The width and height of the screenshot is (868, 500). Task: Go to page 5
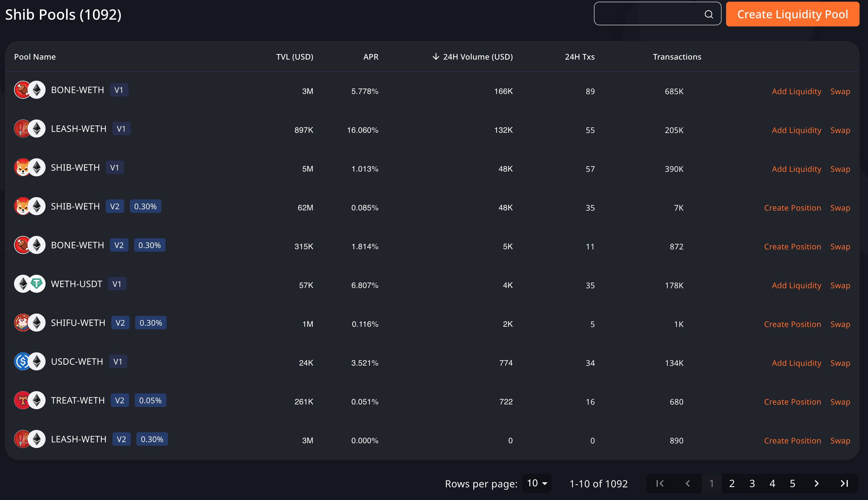792,483
